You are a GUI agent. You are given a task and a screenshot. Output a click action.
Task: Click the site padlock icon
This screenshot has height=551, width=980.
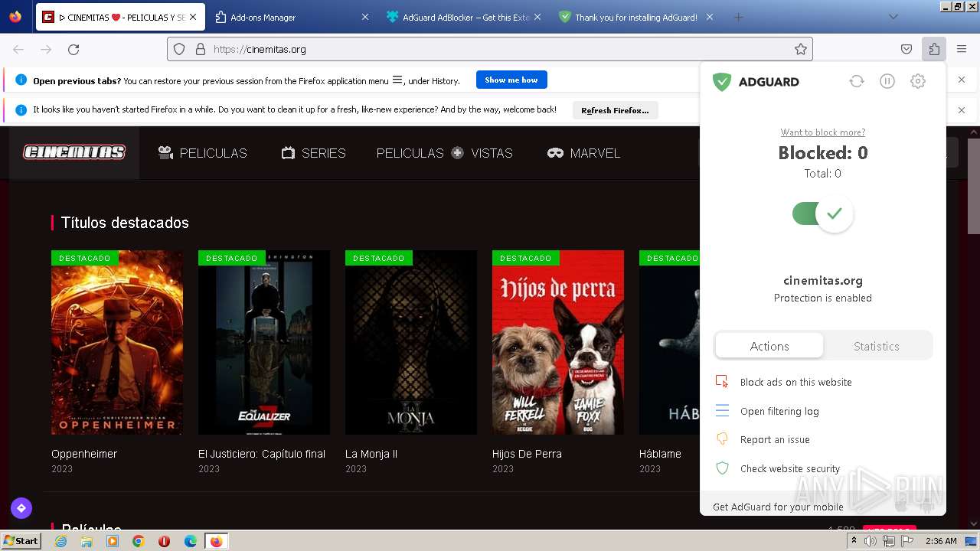[x=201, y=49]
